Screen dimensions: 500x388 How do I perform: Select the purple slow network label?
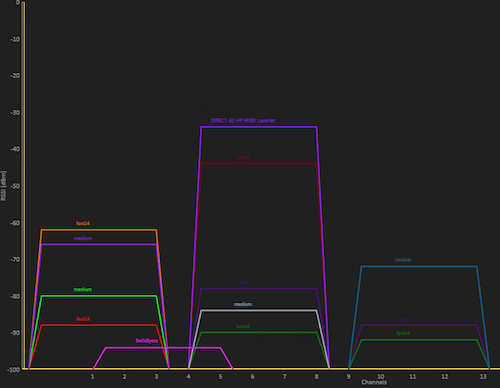tap(243, 282)
